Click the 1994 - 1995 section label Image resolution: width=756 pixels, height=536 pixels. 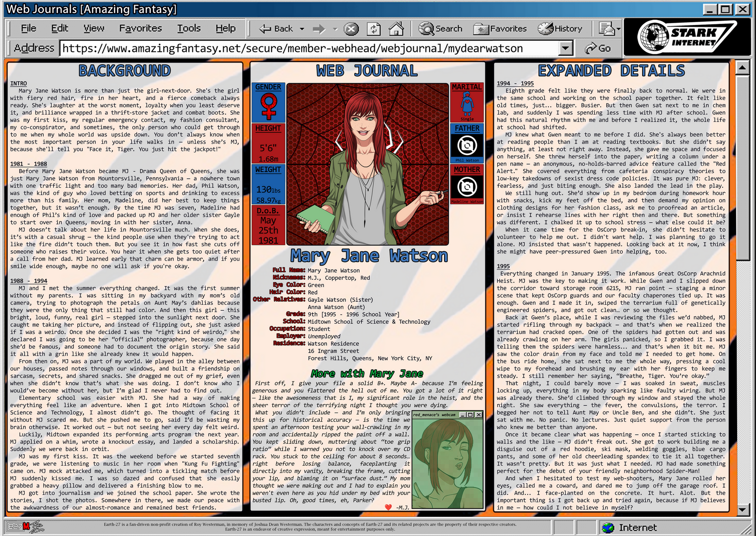pyautogui.click(x=515, y=83)
